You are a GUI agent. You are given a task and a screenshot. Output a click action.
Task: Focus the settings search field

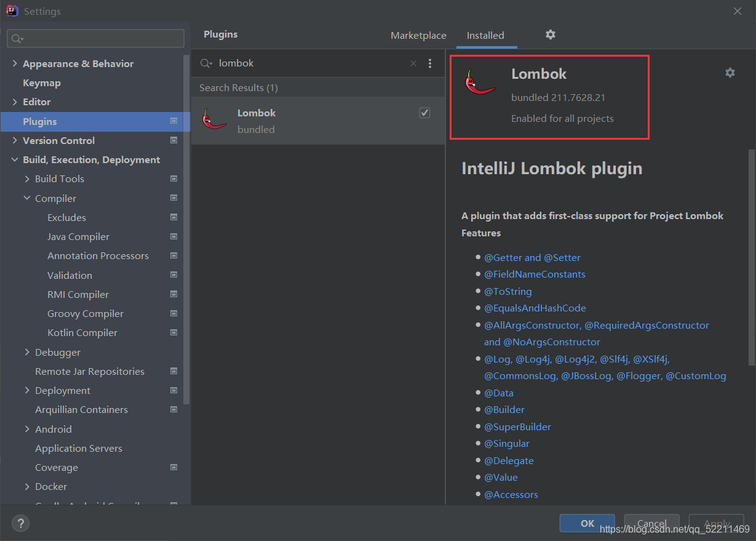[95, 38]
